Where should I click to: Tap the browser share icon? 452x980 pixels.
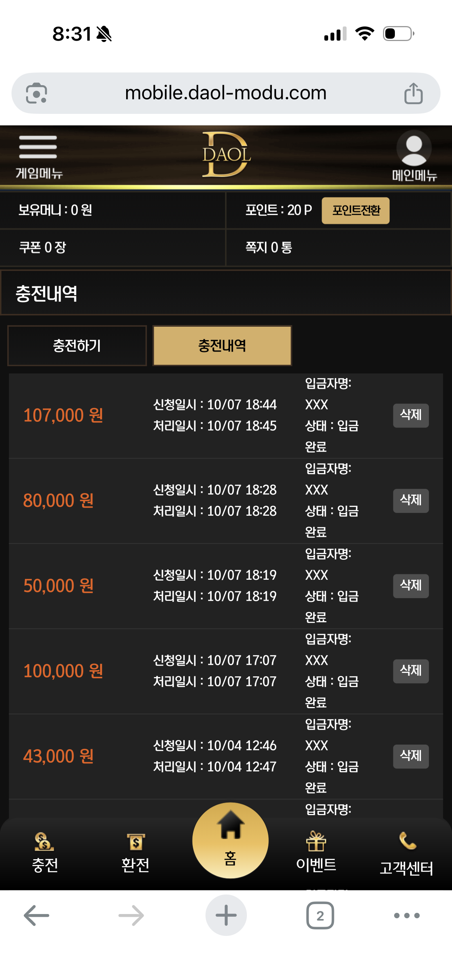point(413,93)
